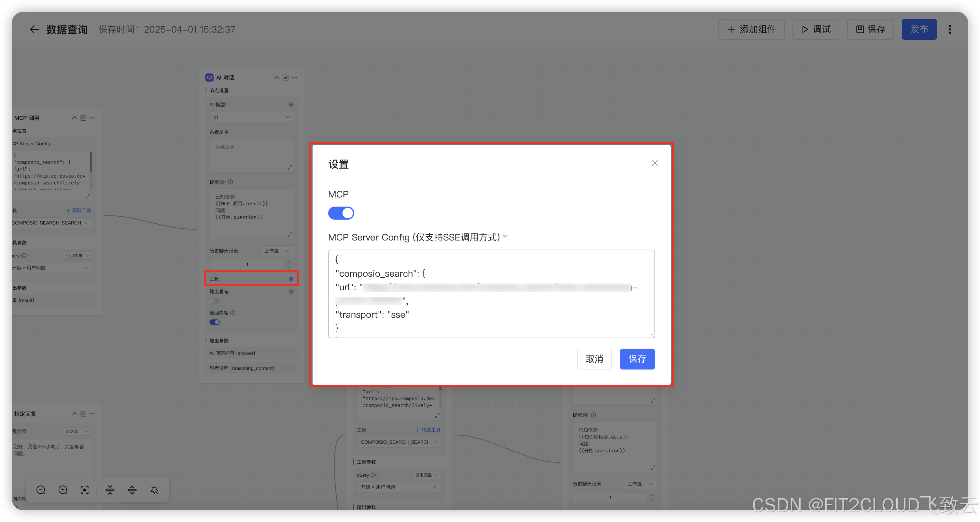
Task: Click zoom out icon in canvas toolbar
Action: click(x=41, y=490)
